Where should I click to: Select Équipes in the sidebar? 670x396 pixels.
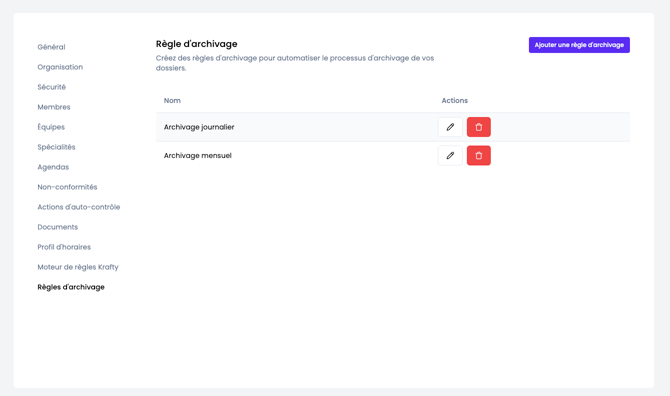pyautogui.click(x=51, y=127)
